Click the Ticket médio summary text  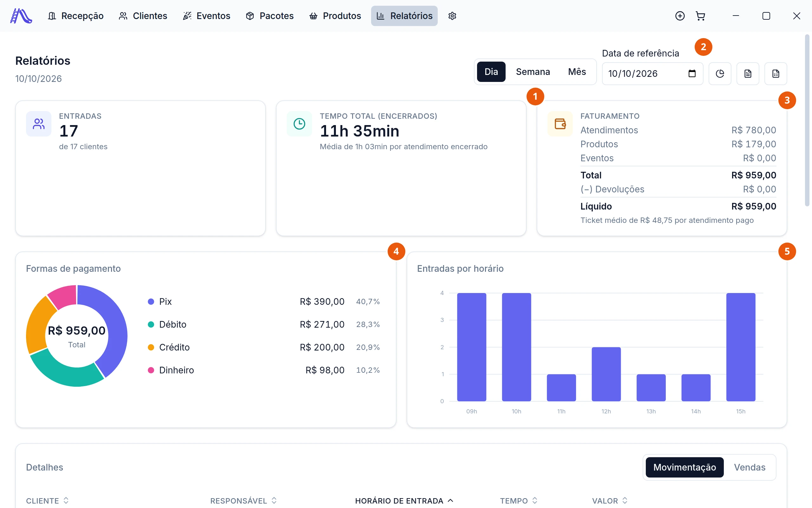point(667,220)
